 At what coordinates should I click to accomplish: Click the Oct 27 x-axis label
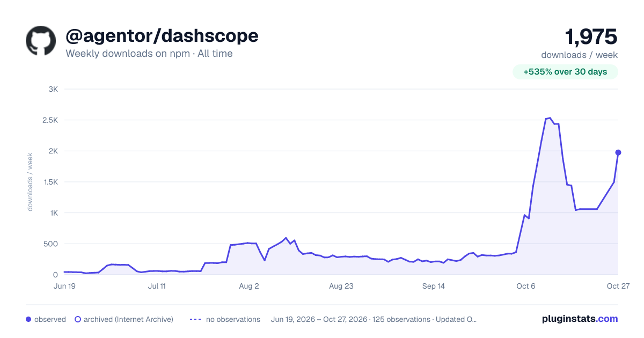click(x=618, y=286)
